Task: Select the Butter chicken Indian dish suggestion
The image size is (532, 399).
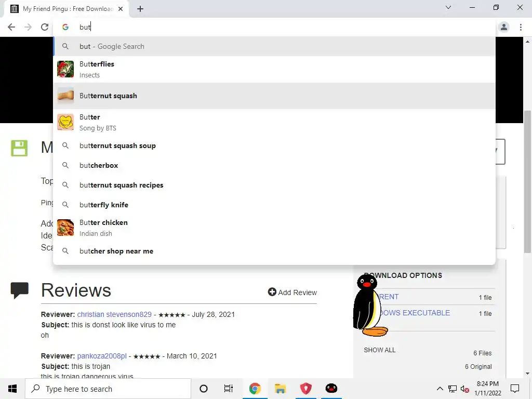Action: click(x=274, y=228)
